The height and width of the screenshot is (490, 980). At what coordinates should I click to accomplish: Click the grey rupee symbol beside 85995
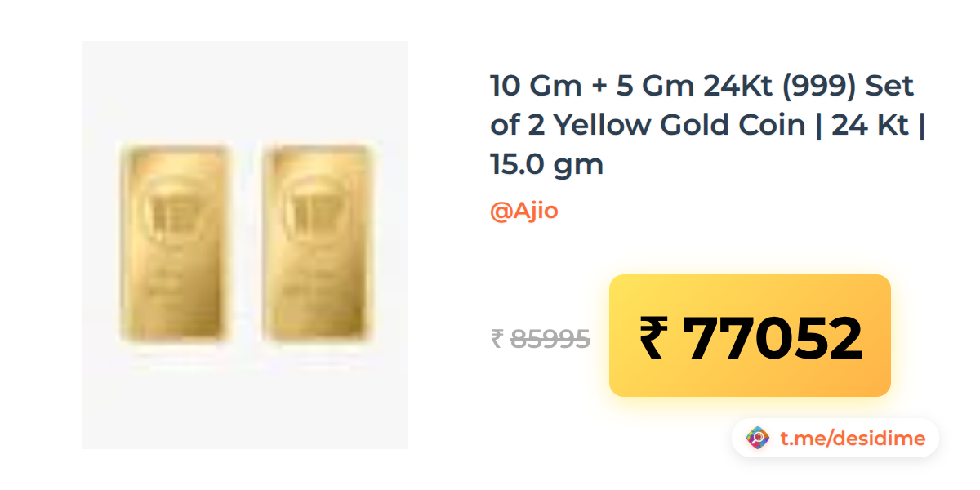[497, 338]
